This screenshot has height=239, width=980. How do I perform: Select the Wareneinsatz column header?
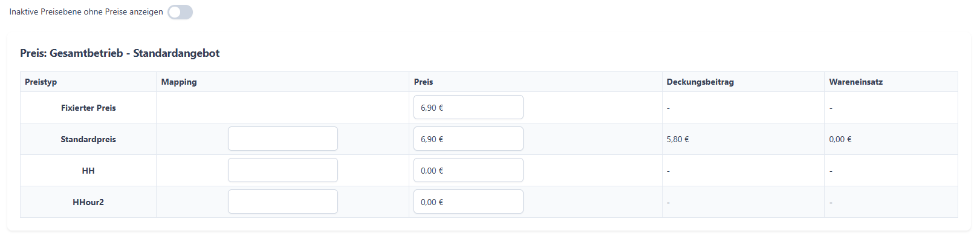pos(856,82)
